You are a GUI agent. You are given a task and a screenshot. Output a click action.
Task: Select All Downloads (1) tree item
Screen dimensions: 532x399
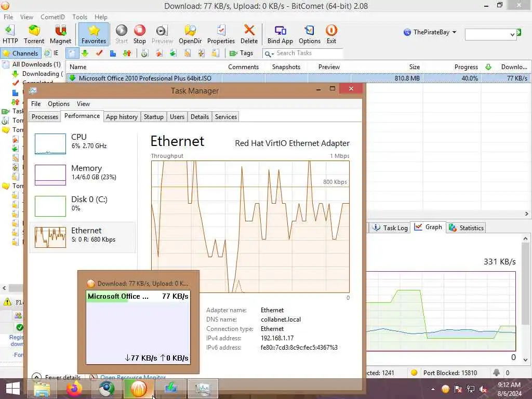tap(32, 64)
